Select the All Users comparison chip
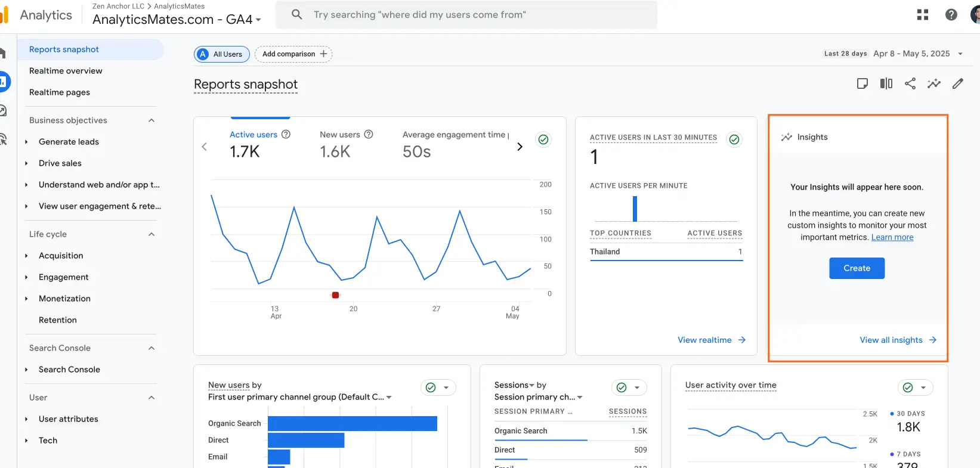 [x=222, y=54]
